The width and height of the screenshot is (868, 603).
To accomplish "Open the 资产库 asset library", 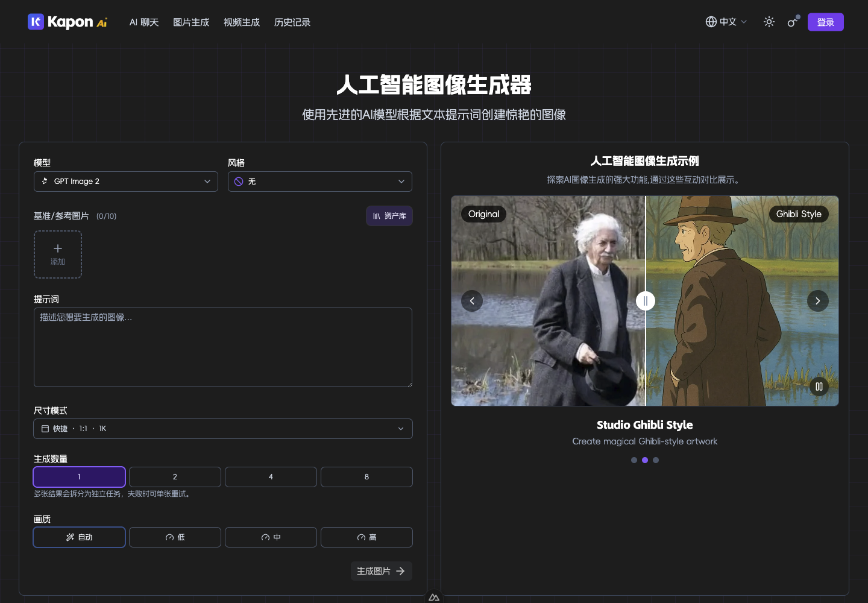I will pos(389,216).
